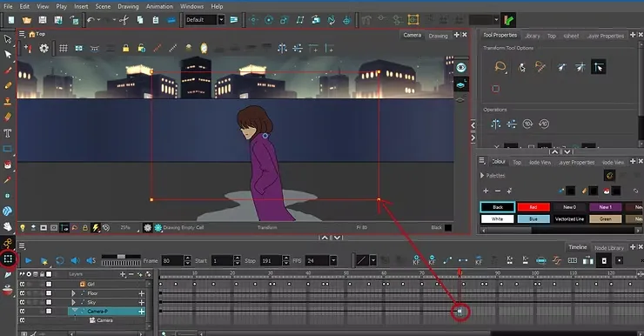The width and height of the screenshot is (644, 336).
Task: Select the Blue colour swatch
Action: 533,219
